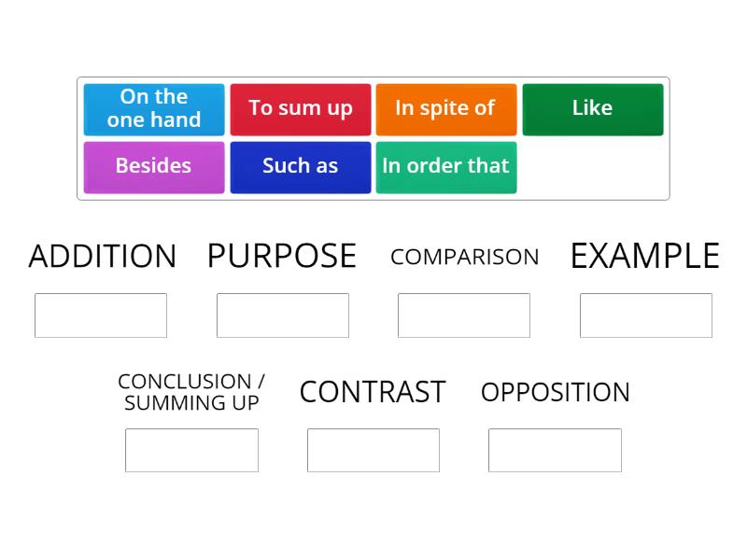Select the blue 'On the one hand' tile
This screenshot has height=560, width=747.
[x=153, y=109]
